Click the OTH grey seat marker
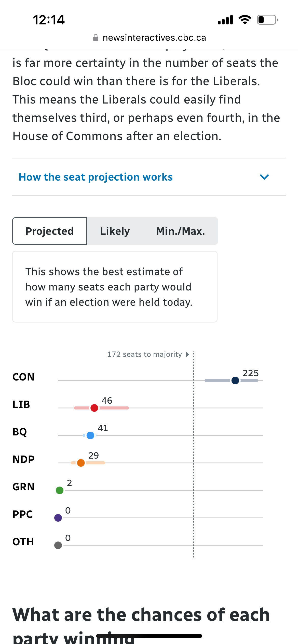 tap(58, 545)
